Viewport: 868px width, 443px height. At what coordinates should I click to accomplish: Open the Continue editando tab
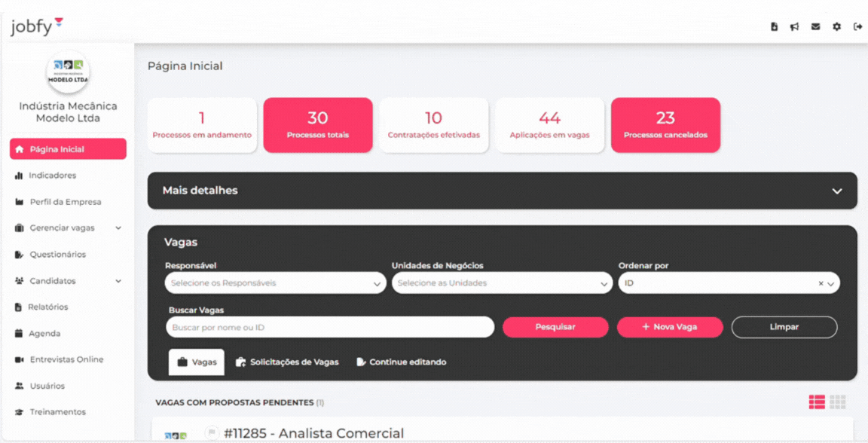pyautogui.click(x=401, y=362)
